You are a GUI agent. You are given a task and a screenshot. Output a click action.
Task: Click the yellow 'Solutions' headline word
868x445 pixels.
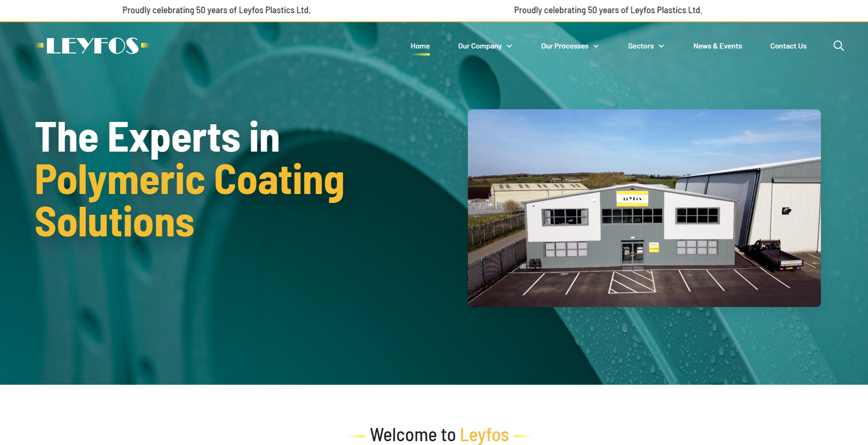(x=114, y=222)
